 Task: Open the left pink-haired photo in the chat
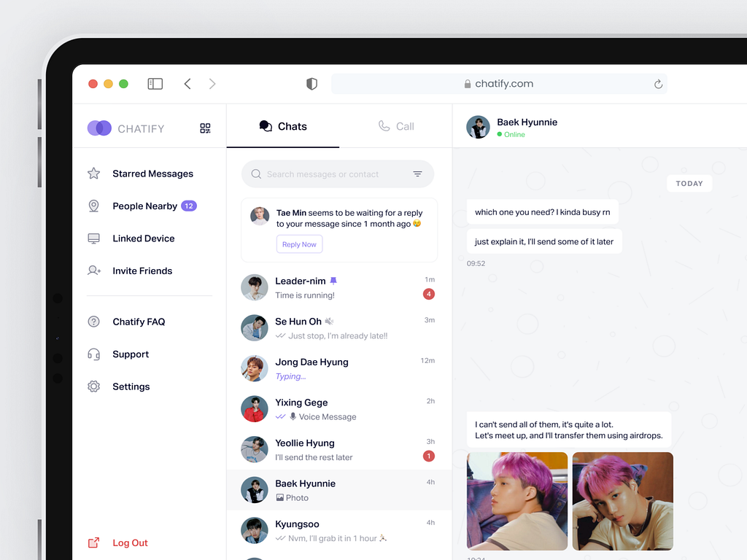tap(517, 501)
